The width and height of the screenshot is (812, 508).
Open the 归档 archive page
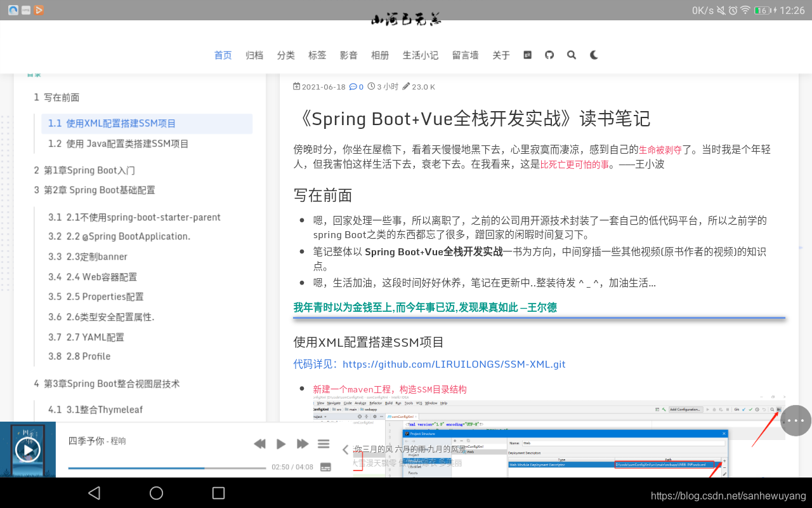coord(254,55)
